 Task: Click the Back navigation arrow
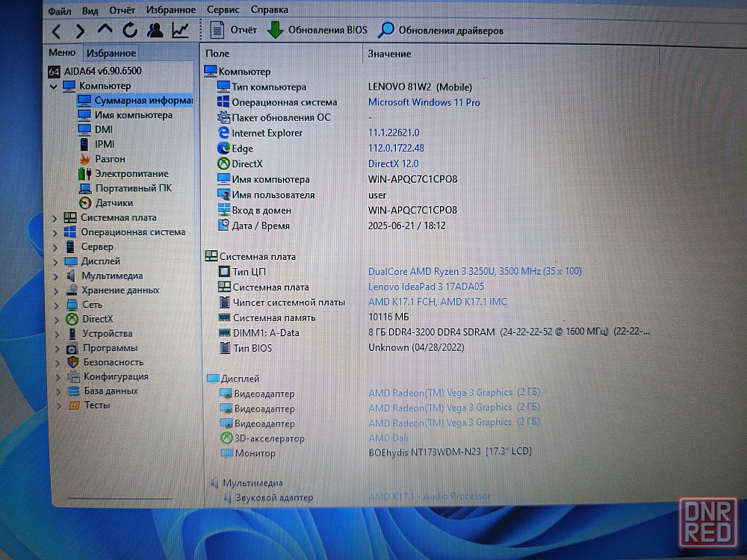click(x=56, y=31)
